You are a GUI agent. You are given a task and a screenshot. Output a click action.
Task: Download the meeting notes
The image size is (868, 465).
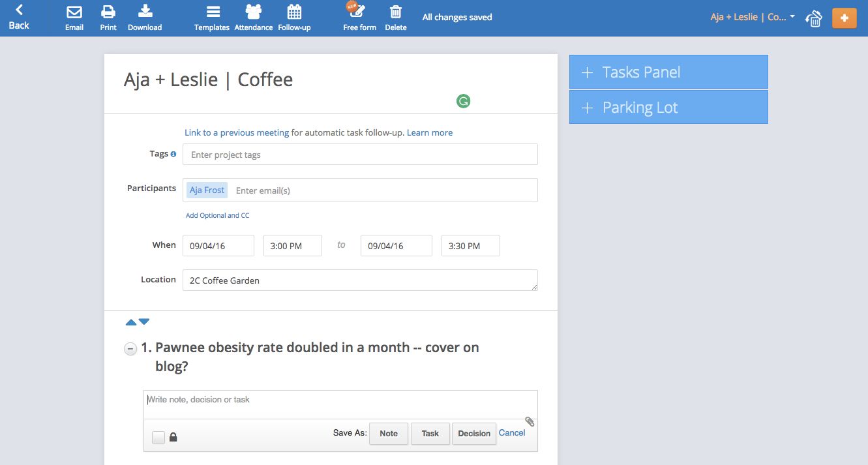pyautogui.click(x=145, y=12)
